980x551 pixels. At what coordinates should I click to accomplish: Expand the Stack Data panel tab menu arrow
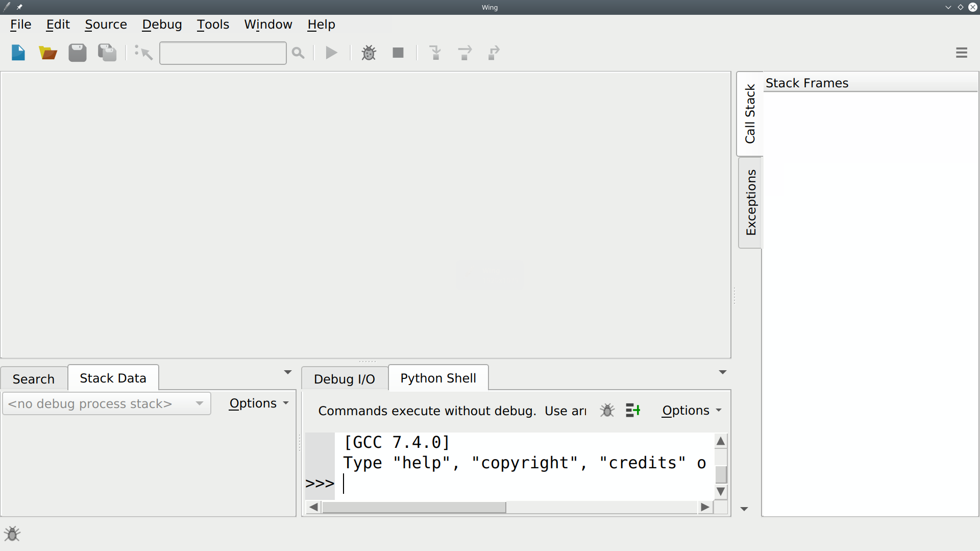tap(288, 372)
